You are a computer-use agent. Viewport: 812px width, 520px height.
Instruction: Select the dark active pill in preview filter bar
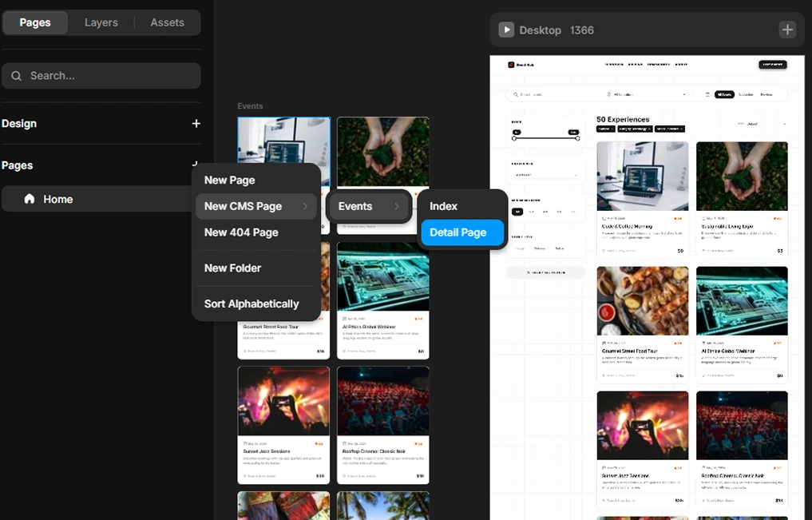click(x=724, y=95)
